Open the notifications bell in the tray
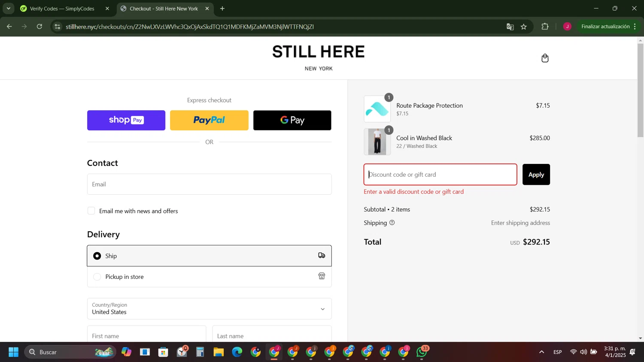644x362 pixels. click(632, 352)
